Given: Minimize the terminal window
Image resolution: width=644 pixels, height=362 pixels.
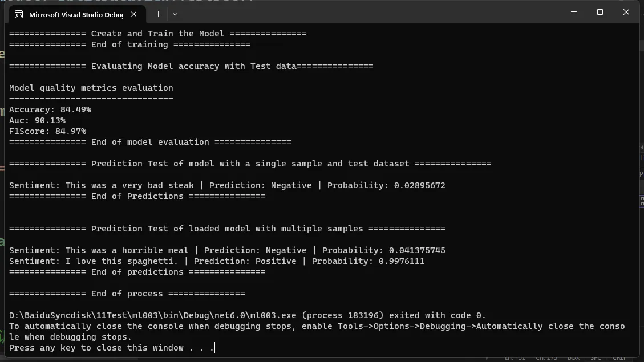Looking at the screenshot, I should pyautogui.click(x=574, y=12).
